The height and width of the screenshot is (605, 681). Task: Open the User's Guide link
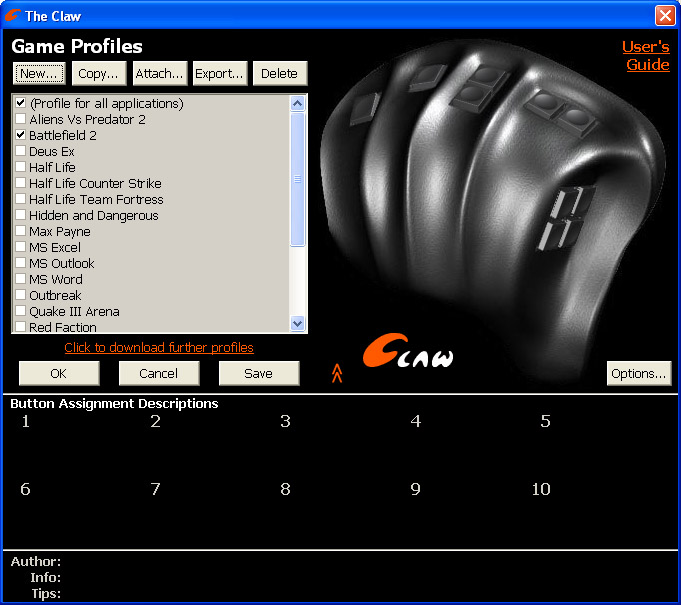coord(646,56)
